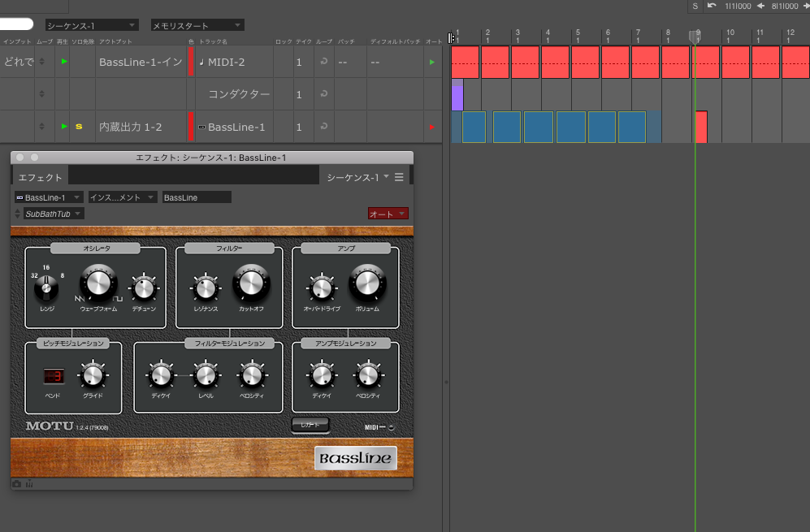
Task: Click the レゾナンス resonance knob
Action: click(206, 288)
